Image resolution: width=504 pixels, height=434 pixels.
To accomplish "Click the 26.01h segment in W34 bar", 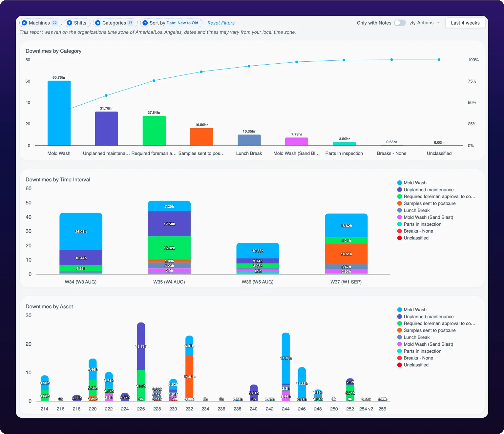I will (x=81, y=232).
